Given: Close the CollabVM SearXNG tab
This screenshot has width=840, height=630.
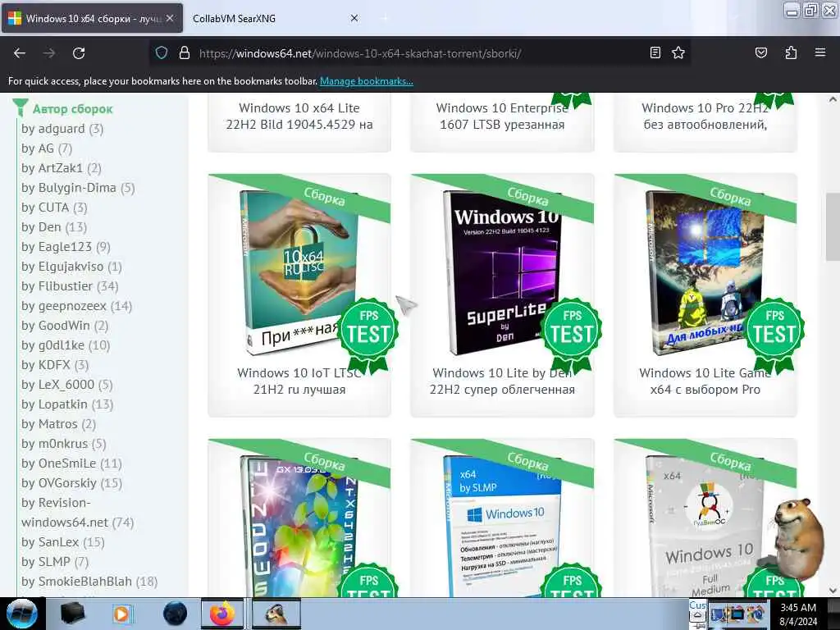Looking at the screenshot, I should (x=354, y=18).
